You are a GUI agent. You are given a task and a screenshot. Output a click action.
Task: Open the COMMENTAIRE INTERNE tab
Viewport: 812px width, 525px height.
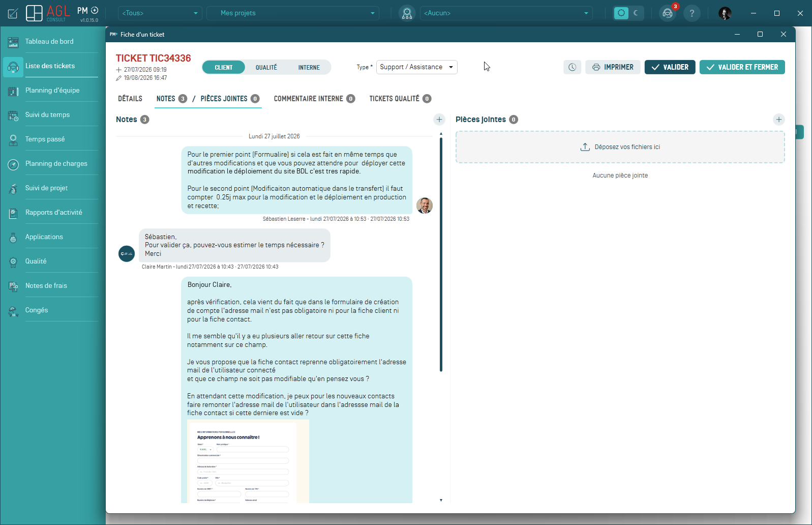(314, 99)
